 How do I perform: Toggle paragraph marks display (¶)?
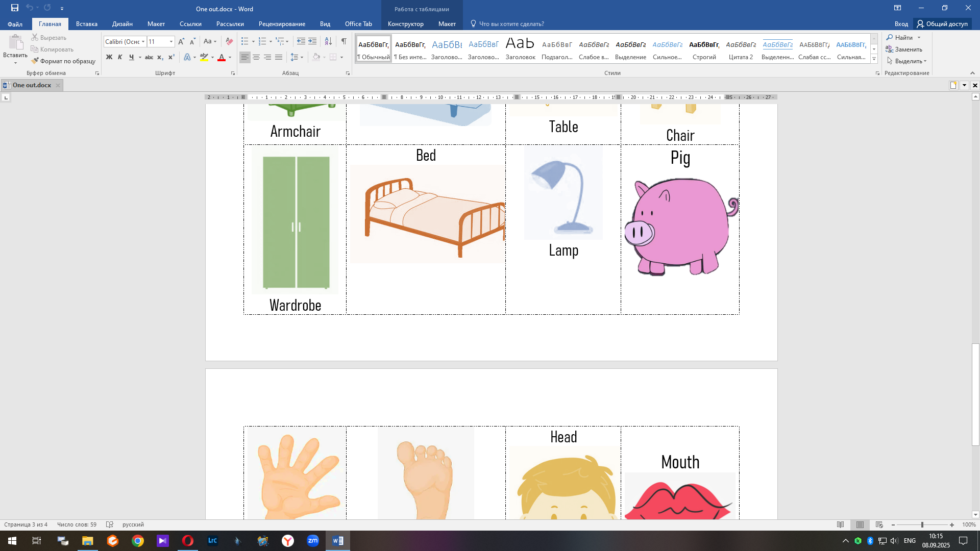pyautogui.click(x=344, y=41)
